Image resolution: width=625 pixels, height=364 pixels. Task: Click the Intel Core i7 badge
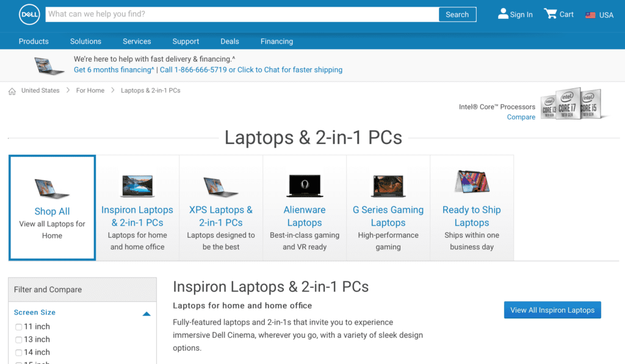pos(568,103)
